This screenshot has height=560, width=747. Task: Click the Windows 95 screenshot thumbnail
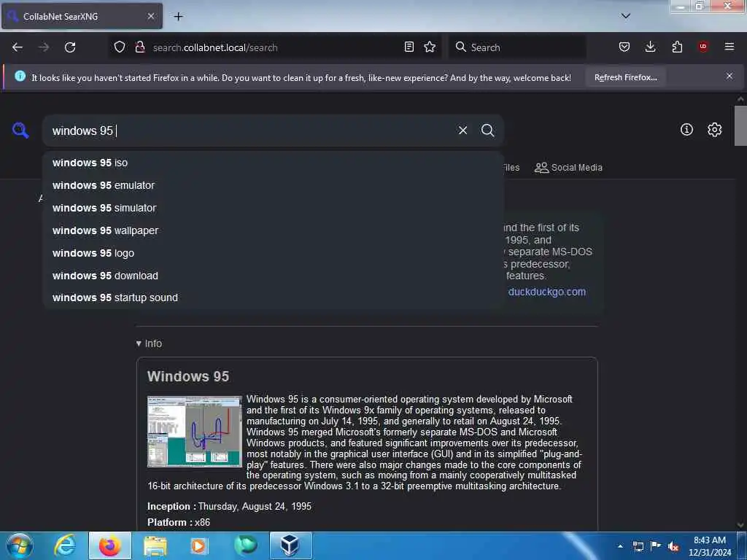coord(194,432)
